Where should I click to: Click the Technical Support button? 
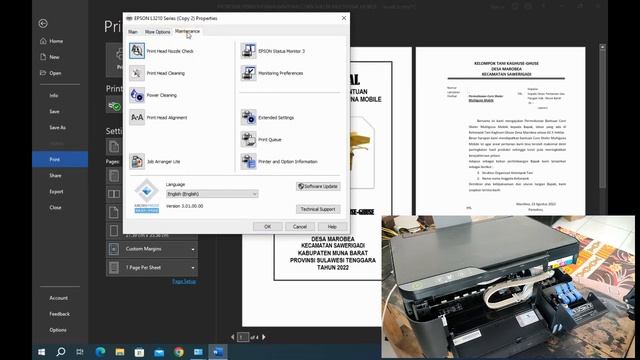click(x=318, y=209)
